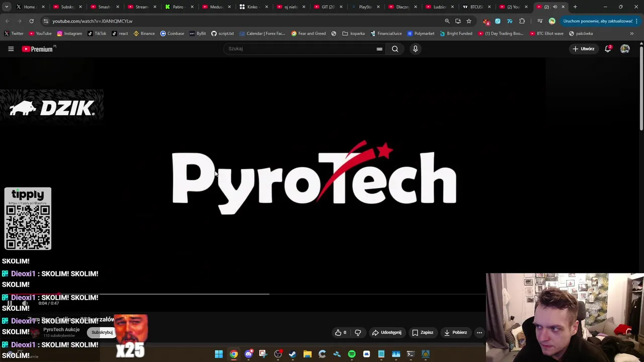Image resolution: width=644 pixels, height=362 pixels.
Task: Open the TikTok bookmark
Action: point(97,34)
